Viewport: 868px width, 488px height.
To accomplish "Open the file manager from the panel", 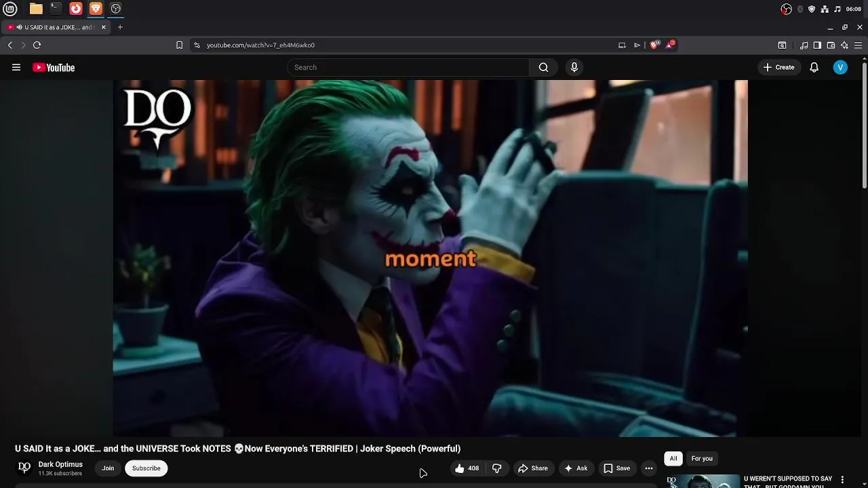I will tap(36, 9).
